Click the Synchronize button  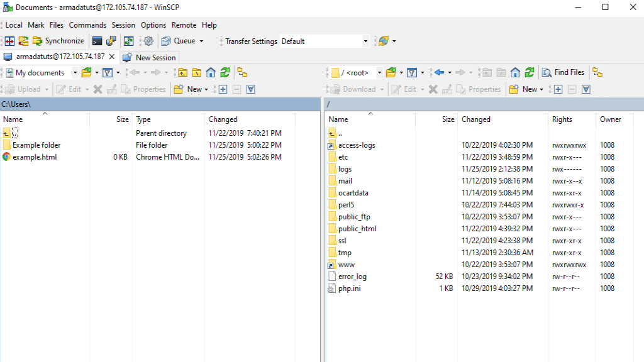58,41
